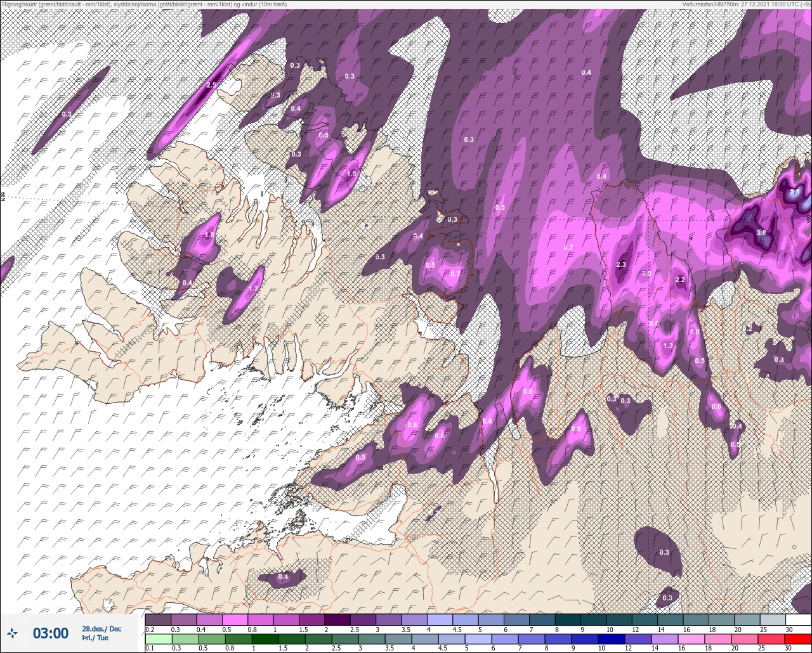Click the 3.8 precipitation value on the map
Viewport: 812px width, 653px height.
[x=761, y=233]
